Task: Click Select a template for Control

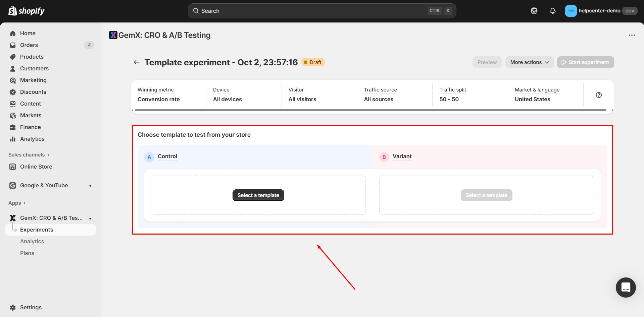Action: (258, 195)
